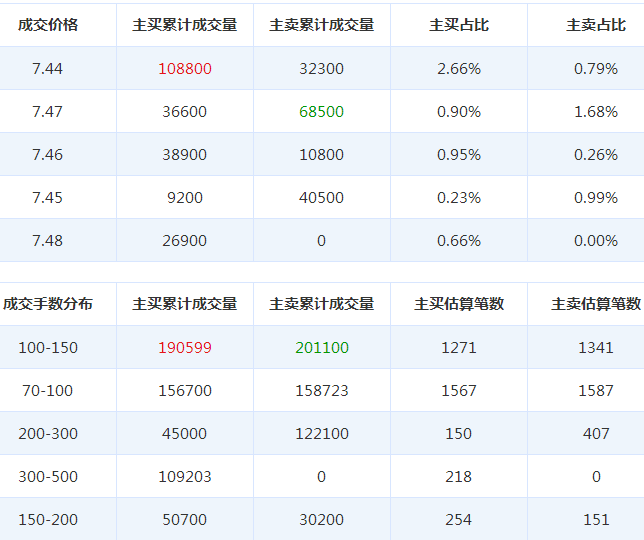Select the 7.46 price cell
The image size is (644, 540).
click(x=48, y=155)
